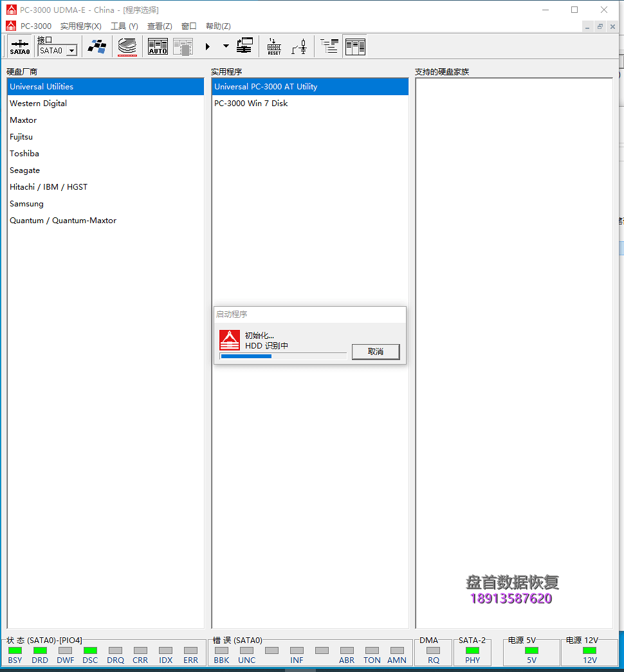Click the SATA0 port toolbar icon
Screen dimensions: 624x672
20,46
